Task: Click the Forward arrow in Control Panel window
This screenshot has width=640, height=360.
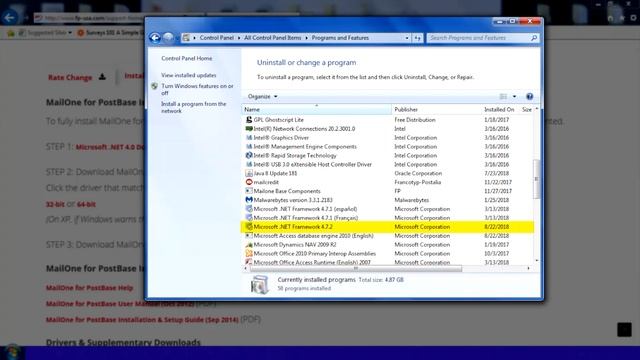Action: tap(168, 38)
